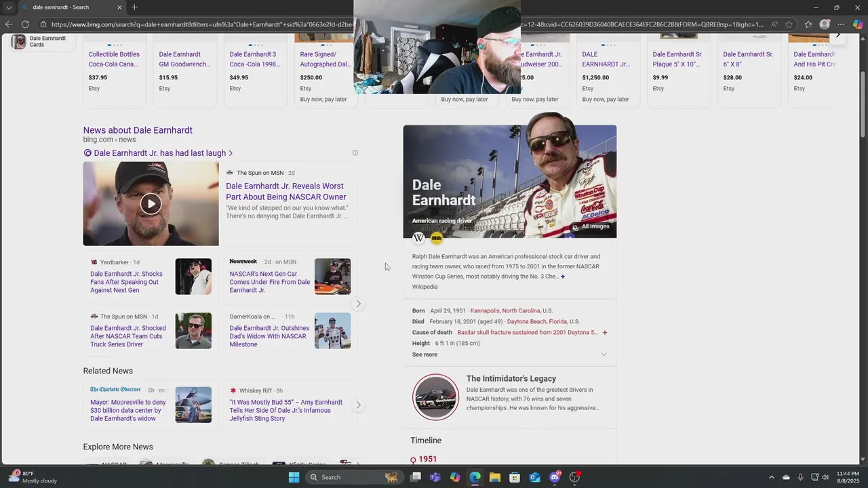Open Wikipedia icon in Dale Earnhardt panel
The height and width of the screenshot is (488, 868).
pyautogui.click(x=418, y=238)
